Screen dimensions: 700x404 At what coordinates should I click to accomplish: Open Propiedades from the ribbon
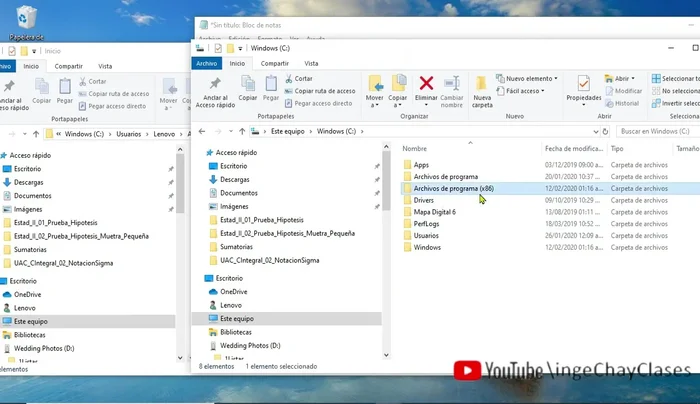click(x=583, y=88)
